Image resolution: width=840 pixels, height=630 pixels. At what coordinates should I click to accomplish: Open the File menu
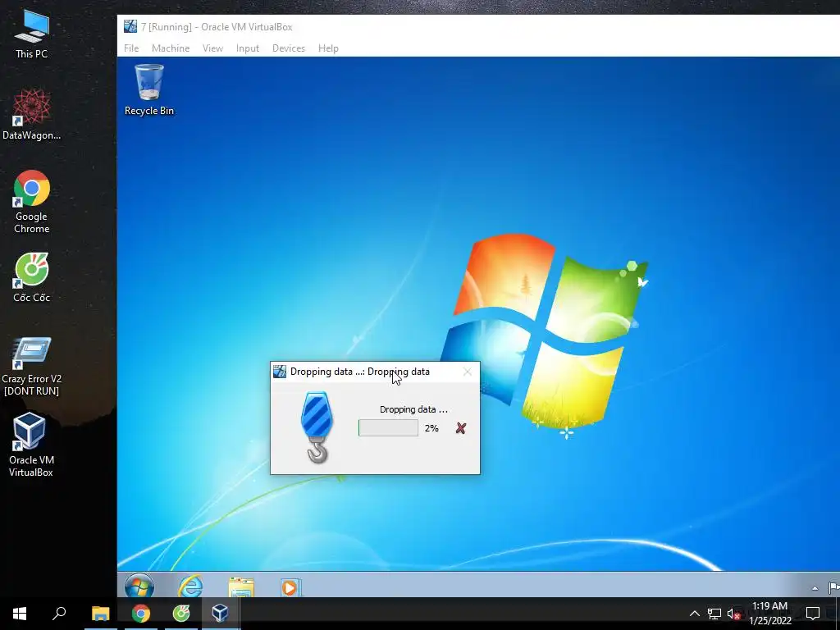point(131,48)
